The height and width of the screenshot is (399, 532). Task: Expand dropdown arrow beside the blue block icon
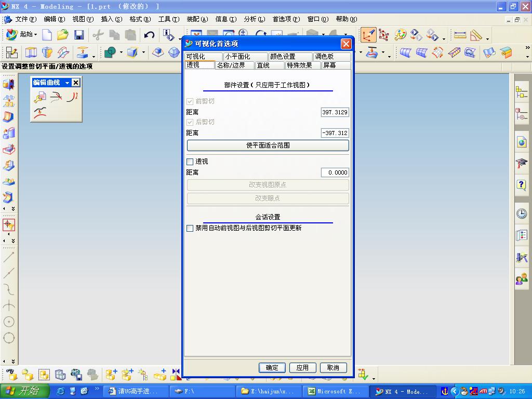(x=143, y=52)
